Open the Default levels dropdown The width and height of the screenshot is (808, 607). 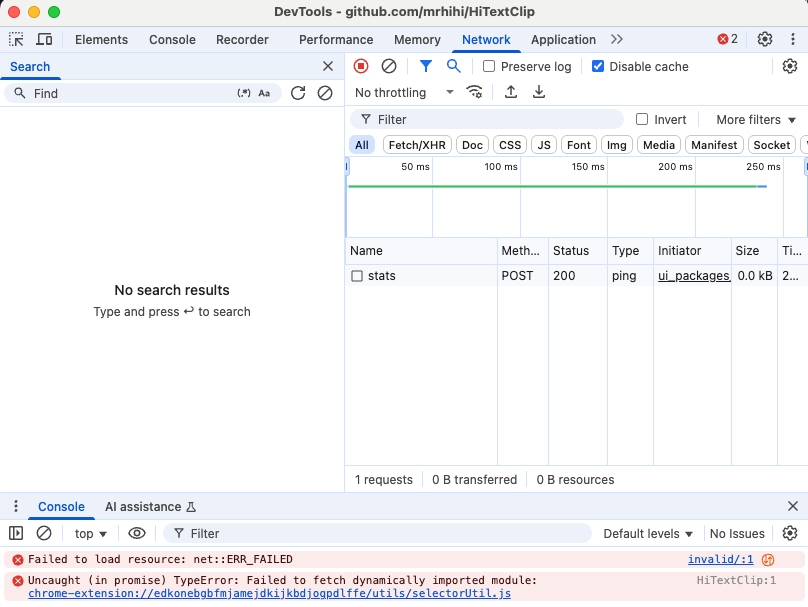coord(648,533)
